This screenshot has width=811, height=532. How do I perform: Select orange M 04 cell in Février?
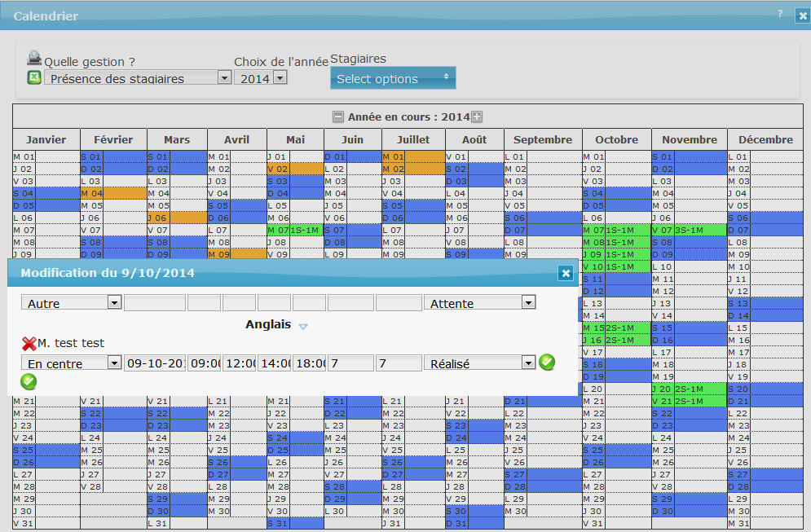(114, 193)
